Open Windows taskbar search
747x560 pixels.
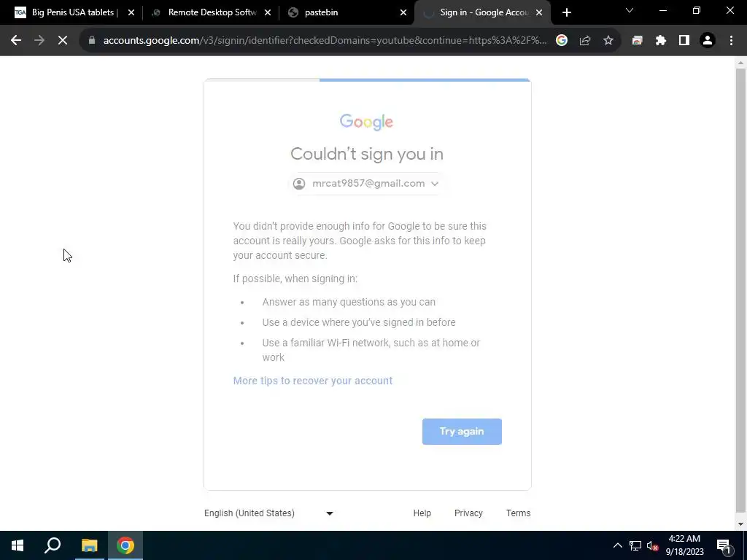pyautogui.click(x=53, y=545)
